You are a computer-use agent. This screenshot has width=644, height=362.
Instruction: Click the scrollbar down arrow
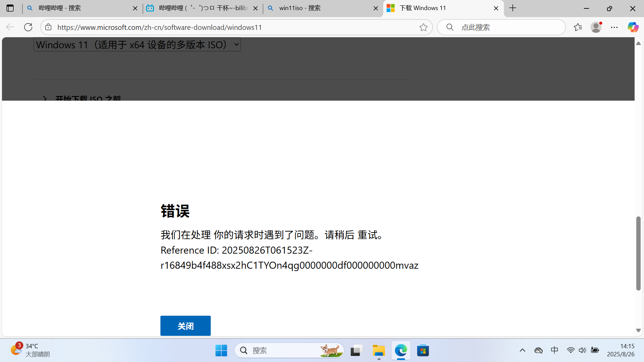click(x=638, y=330)
